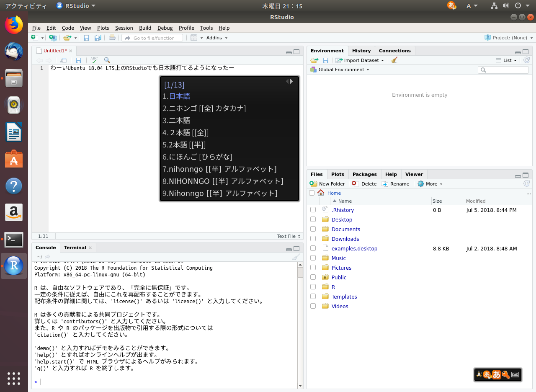Switch to the Packages tab
536x392 pixels.
364,174
